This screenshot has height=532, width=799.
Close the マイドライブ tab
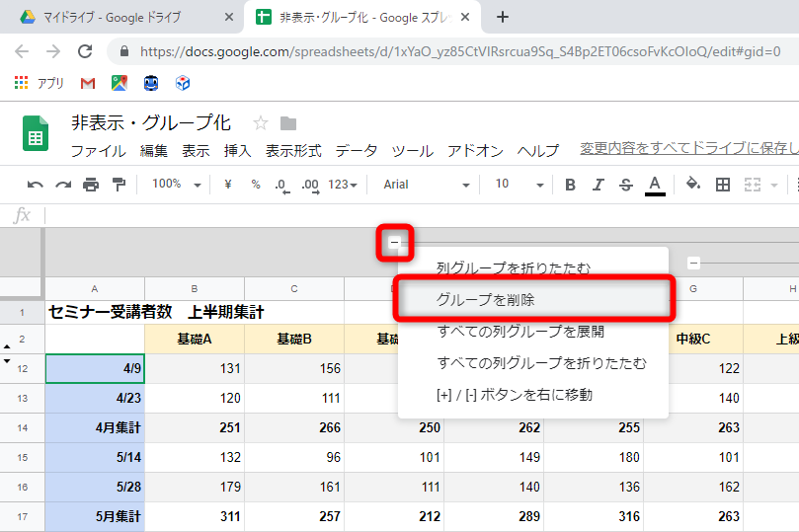click(229, 17)
